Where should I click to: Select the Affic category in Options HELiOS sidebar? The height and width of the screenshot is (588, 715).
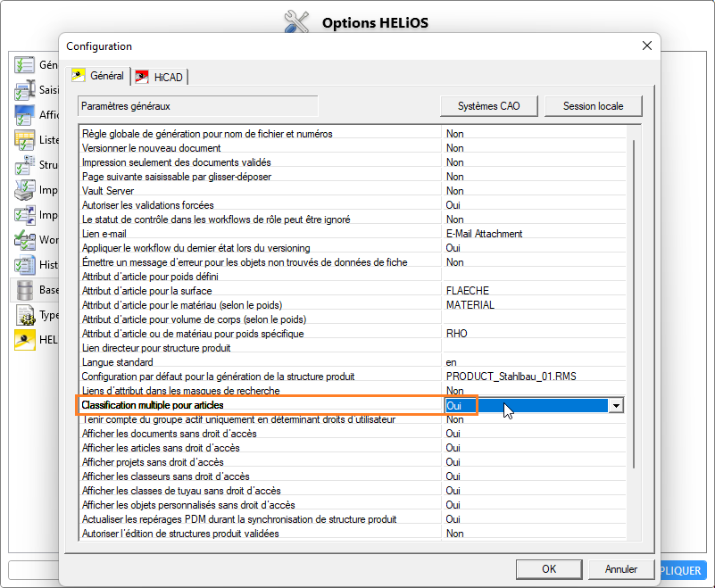click(36, 115)
